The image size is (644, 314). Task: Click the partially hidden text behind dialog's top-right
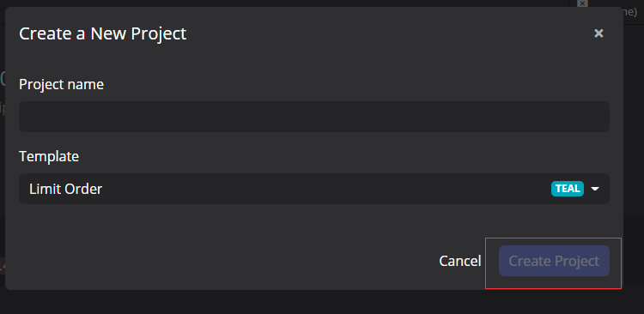pyautogui.click(x=630, y=12)
